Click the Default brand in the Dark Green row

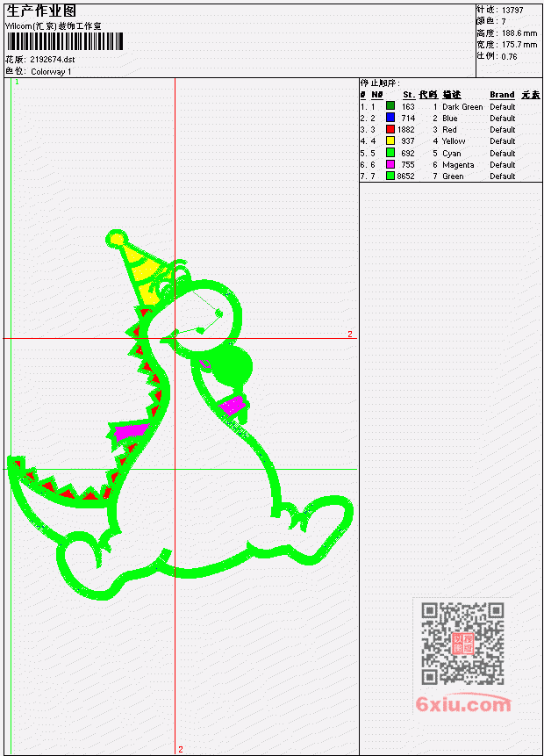[x=503, y=106]
